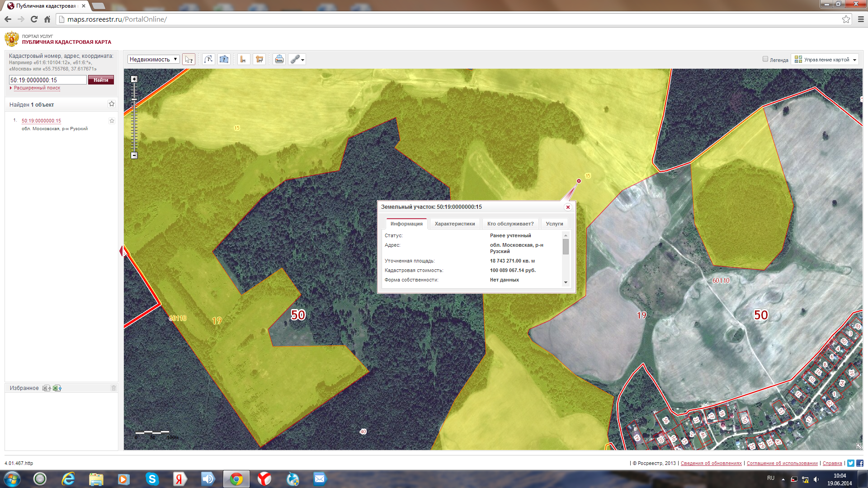Activate the identify-object cursor tool
The width and height of the screenshot is (868, 488).
[x=189, y=59]
